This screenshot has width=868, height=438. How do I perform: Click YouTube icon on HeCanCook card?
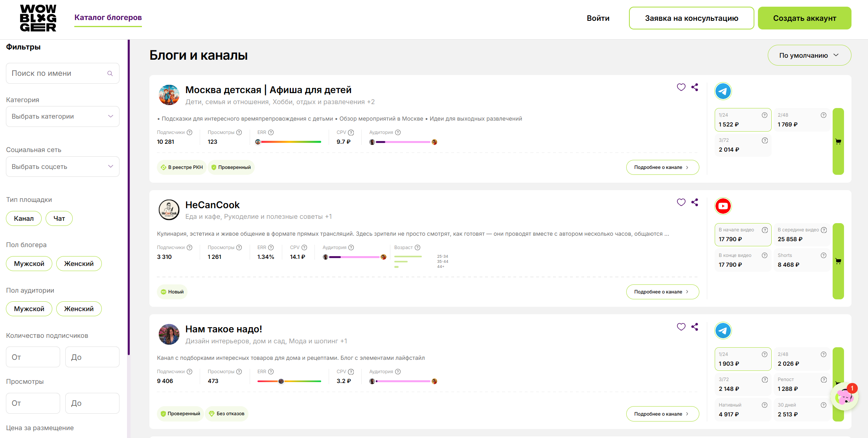(x=723, y=206)
